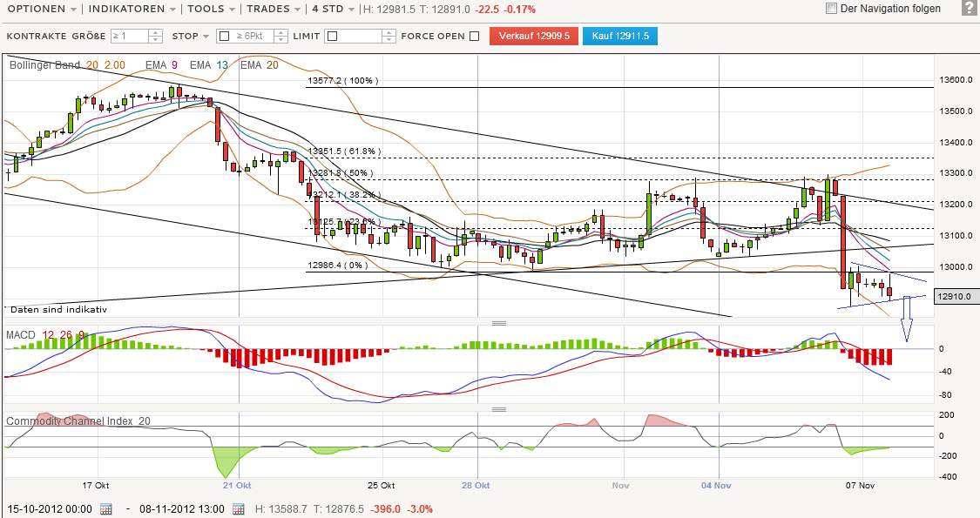
Task: Decrease limit value with down arrow
Action: [389, 39]
